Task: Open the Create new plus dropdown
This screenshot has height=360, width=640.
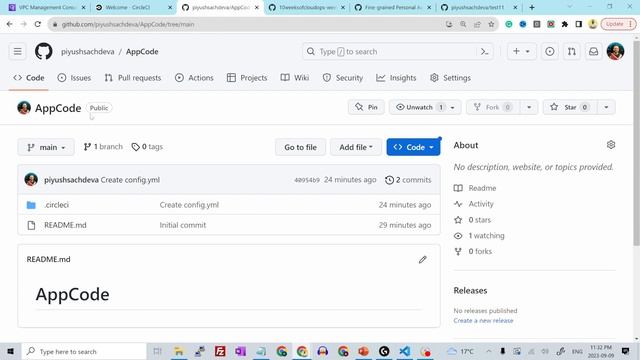Action: (521, 51)
